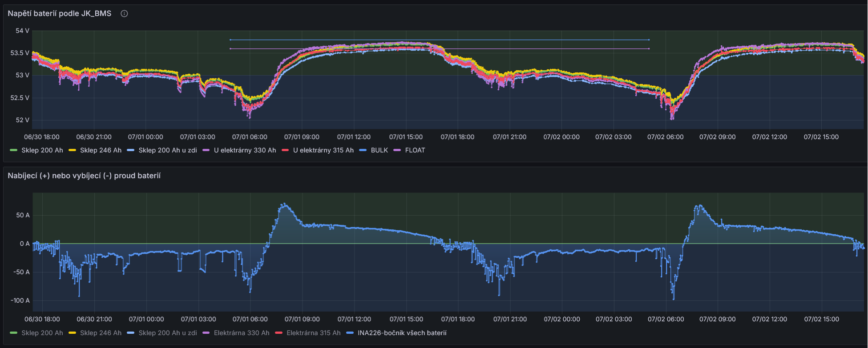Click 07/01 18:00 tick on current chart
This screenshot has width=868, height=348.
[458, 319]
